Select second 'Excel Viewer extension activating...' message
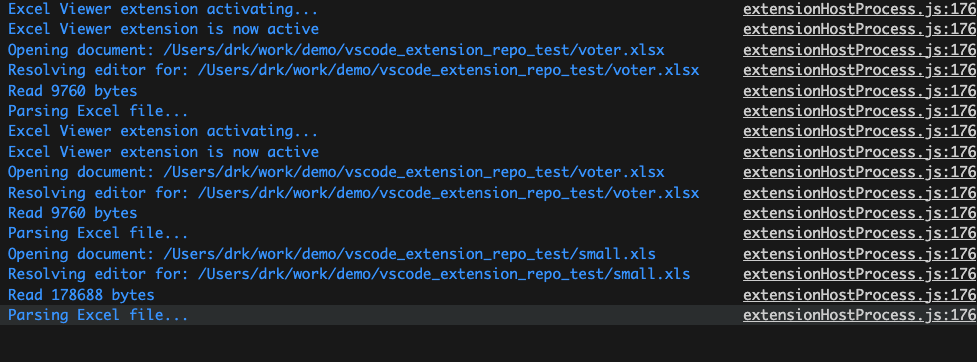Screen dimensions: 977x362 [x=163, y=131]
